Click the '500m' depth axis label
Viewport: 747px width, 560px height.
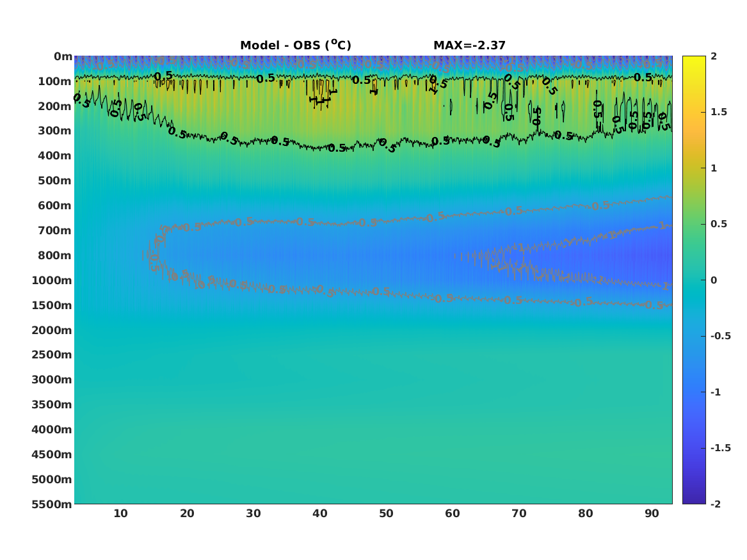point(55,181)
